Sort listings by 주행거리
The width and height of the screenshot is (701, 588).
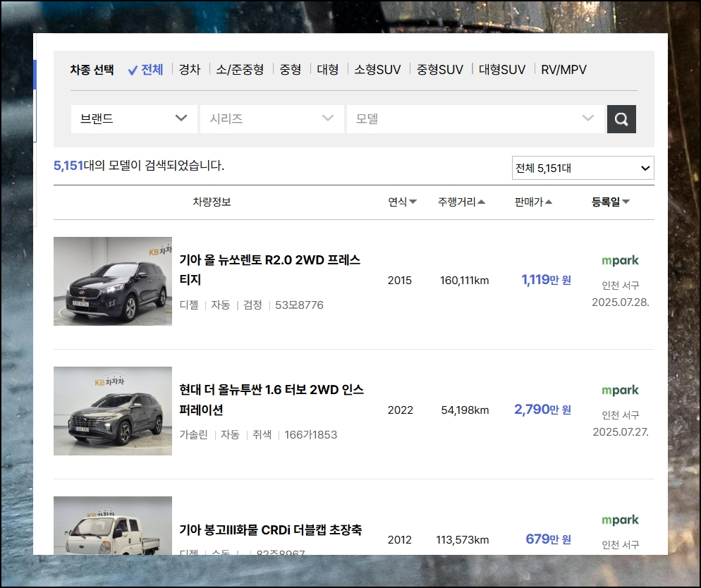(x=461, y=202)
